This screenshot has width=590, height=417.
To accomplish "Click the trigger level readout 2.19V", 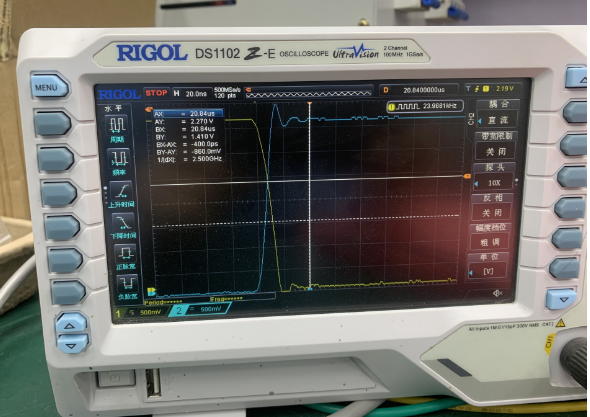I will (x=505, y=88).
